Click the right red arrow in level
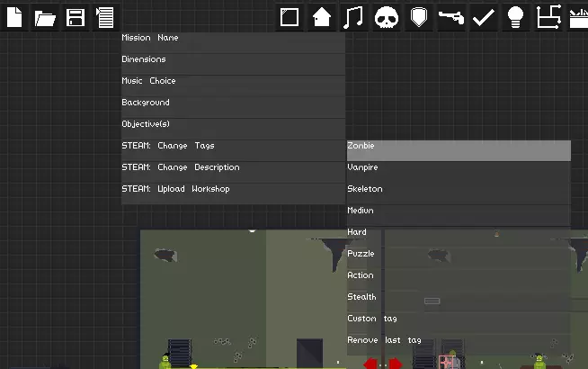This screenshot has height=369, width=588. click(396, 364)
